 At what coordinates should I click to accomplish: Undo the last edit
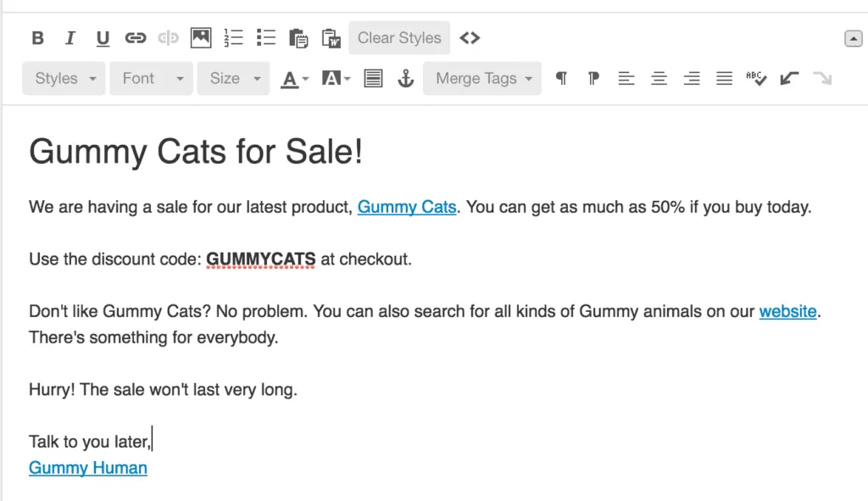tap(789, 78)
